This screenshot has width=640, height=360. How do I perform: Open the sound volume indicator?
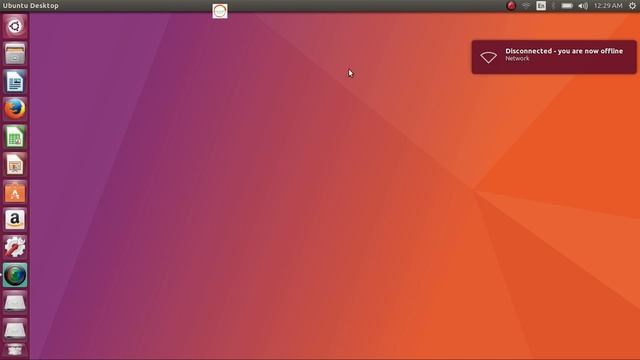[583, 6]
